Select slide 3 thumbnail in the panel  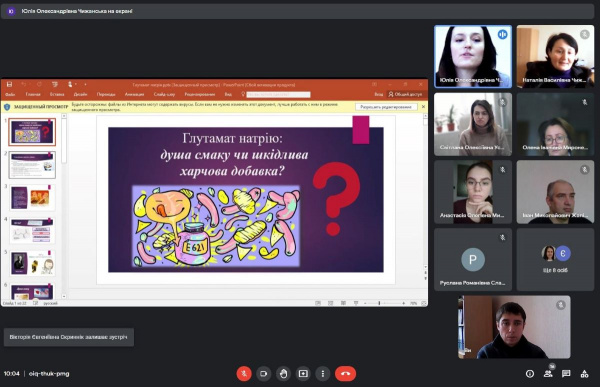click(x=32, y=198)
